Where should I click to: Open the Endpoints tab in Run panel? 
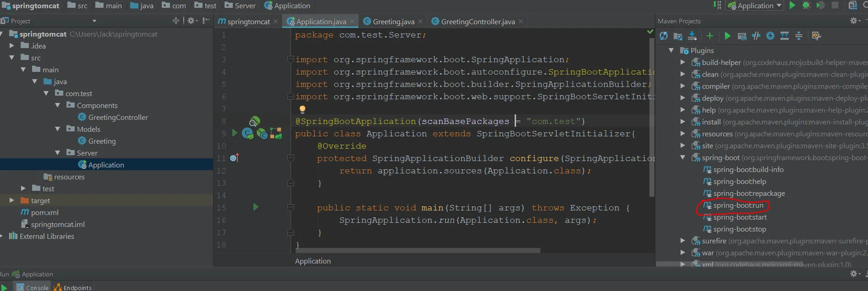(73, 287)
